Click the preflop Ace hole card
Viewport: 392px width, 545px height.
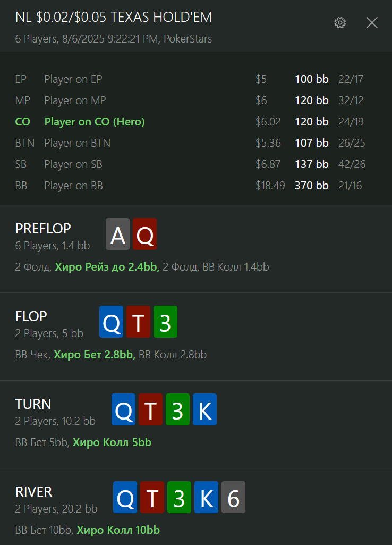click(118, 234)
